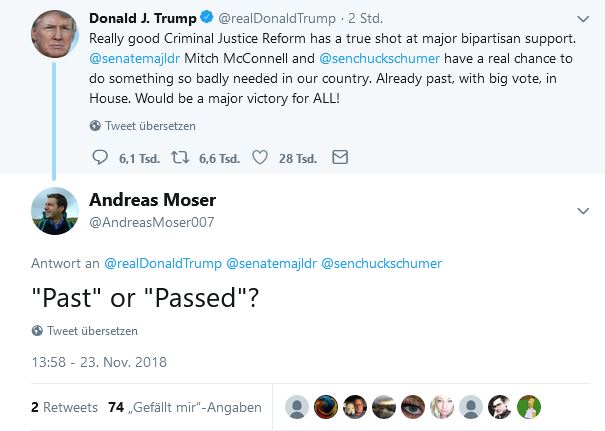Open Andreas Moser's profile picture
The width and height of the screenshot is (605, 431).
[54, 211]
